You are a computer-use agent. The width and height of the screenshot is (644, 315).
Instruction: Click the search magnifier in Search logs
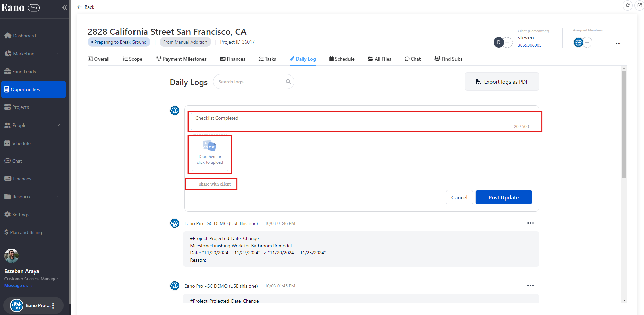click(x=288, y=82)
